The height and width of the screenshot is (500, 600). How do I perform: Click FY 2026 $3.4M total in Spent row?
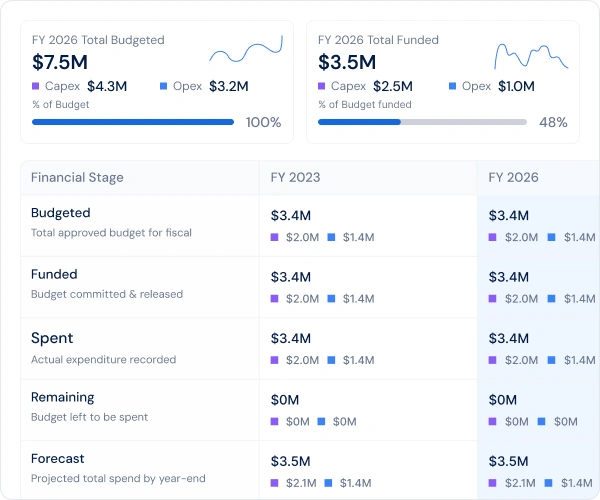(x=509, y=338)
